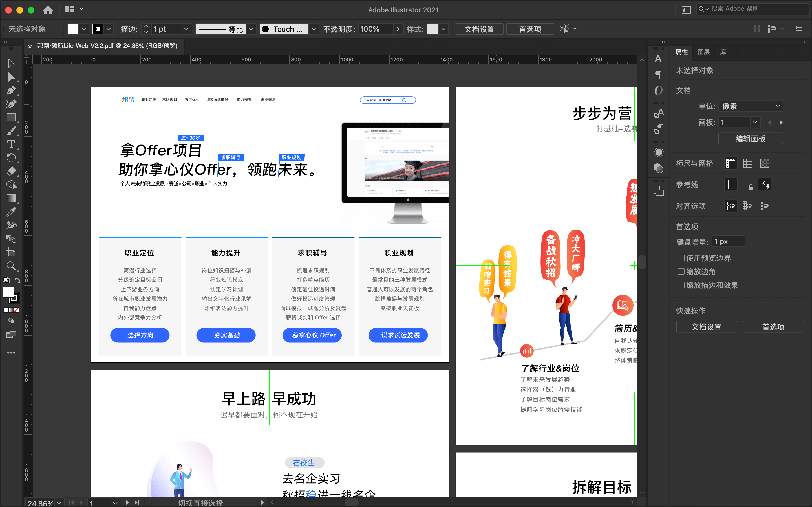Select the Eraser tool
The height and width of the screenshot is (507, 812).
coord(11,171)
